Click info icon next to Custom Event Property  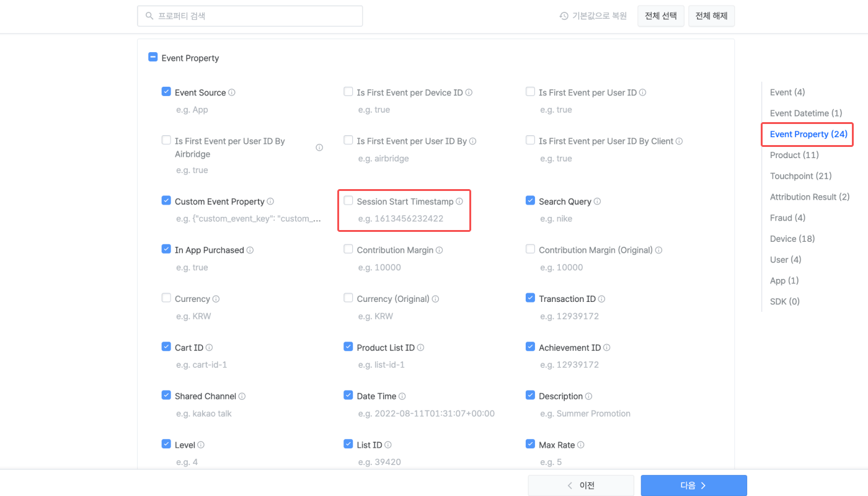coord(270,201)
